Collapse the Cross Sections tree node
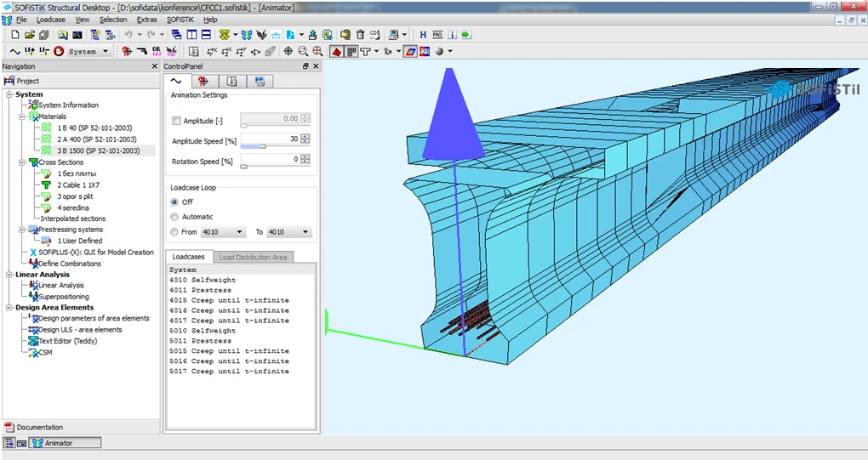868x460 pixels. [22, 162]
